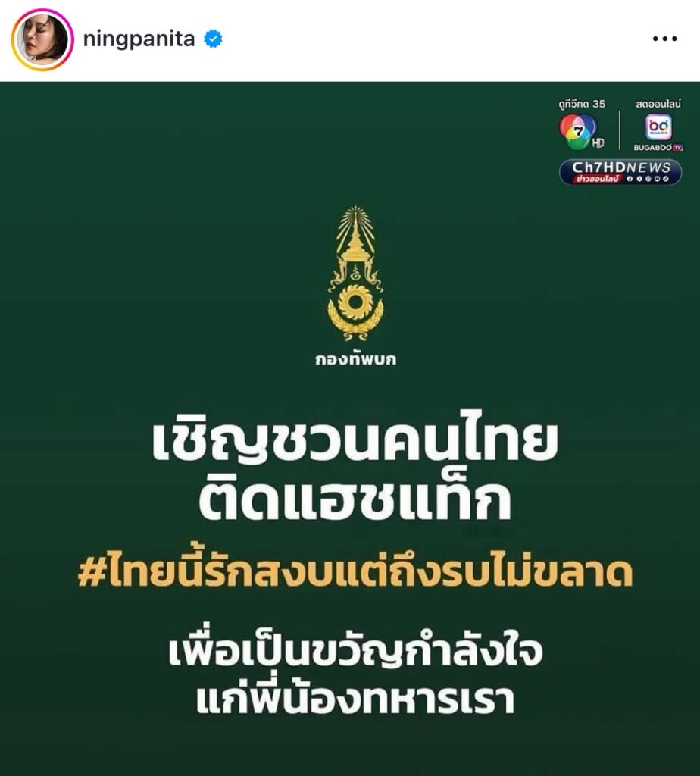Click the blue verified badge
This screenshot has height=776, width=700.
[x=213, y=39]
